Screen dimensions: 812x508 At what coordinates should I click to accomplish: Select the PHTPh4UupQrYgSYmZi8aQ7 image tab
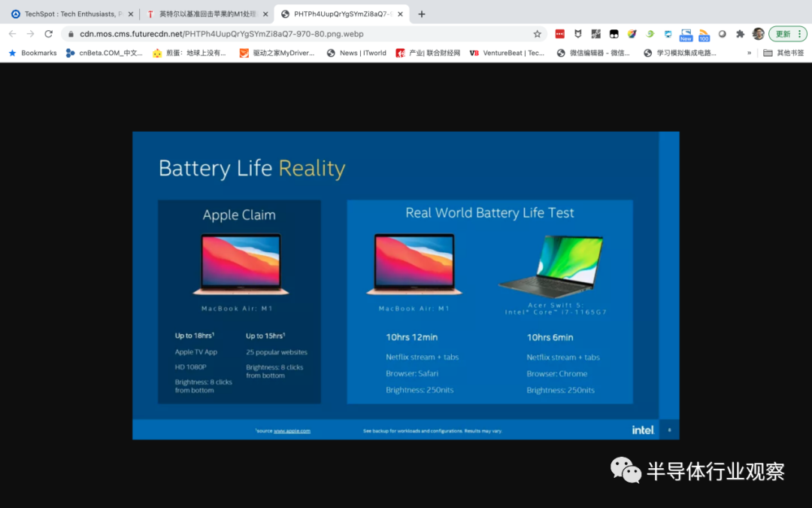click(342, 14)
